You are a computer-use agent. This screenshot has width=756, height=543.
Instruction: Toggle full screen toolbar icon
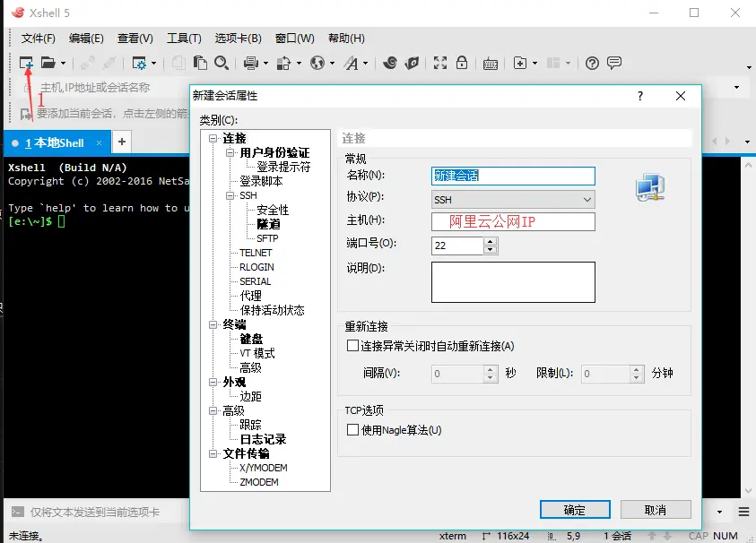tap(439, 63)
